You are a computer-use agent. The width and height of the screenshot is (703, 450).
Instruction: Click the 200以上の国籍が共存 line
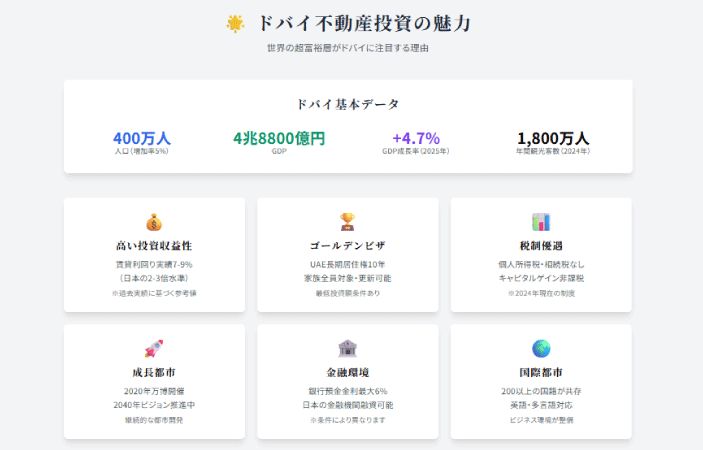[x=541, y=391]
